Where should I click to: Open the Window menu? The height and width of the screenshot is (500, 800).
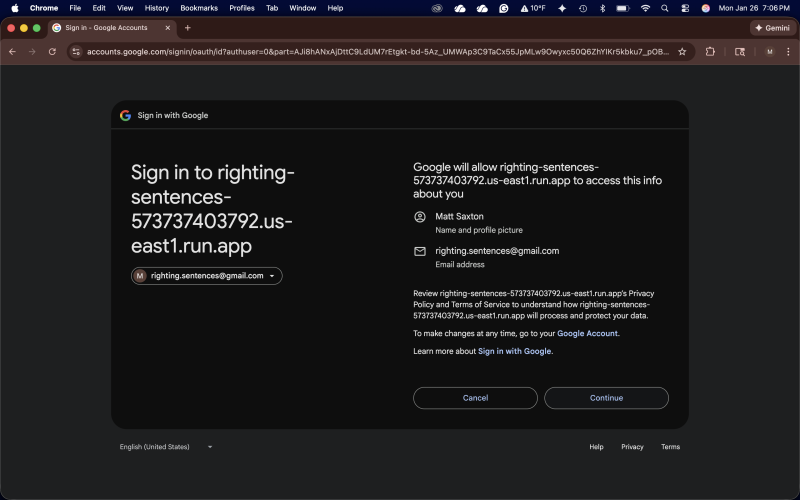[303, 8]
